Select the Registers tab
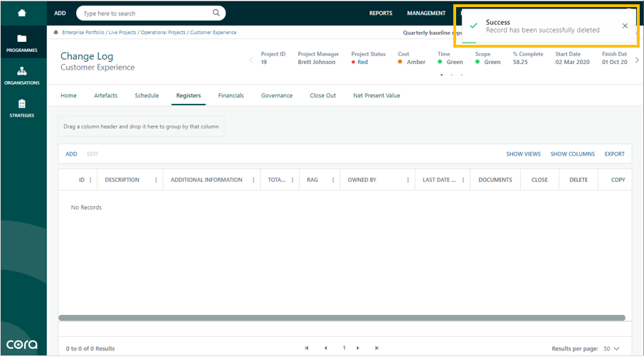This screenshot has height=359, width=644. click(x=189, y=95)
